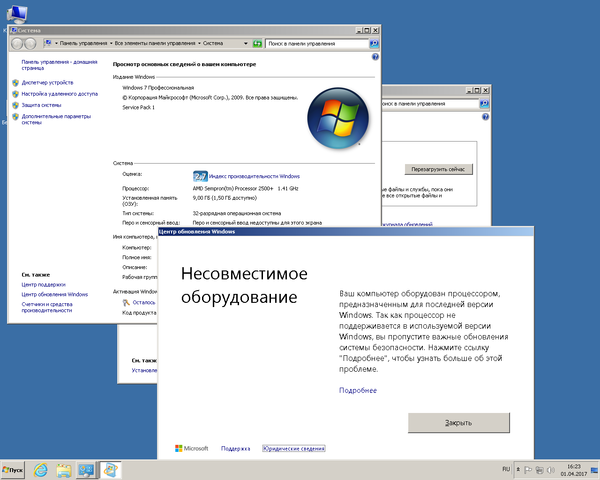Expand the 'Панель управления' breadcrumb arrow
Screen dimensions: 600x480
point(111,44)
